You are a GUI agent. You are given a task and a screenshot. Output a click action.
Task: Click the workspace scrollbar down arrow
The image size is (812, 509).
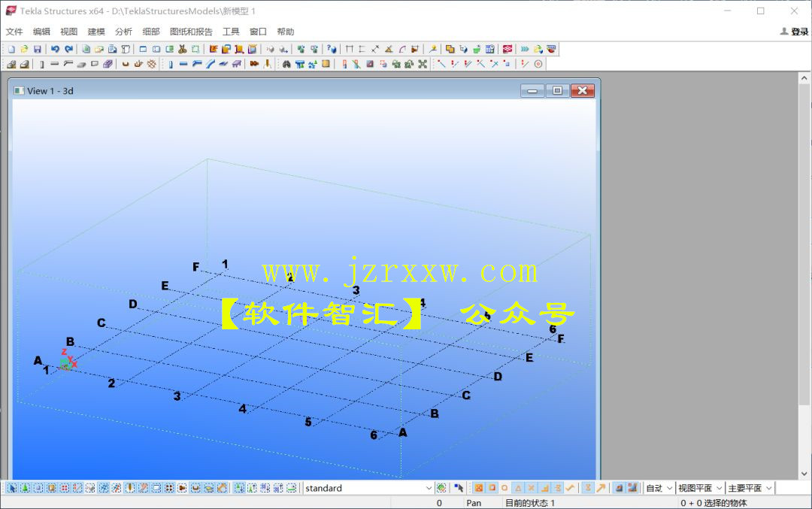pyautogui.click(x=804, y=473)
